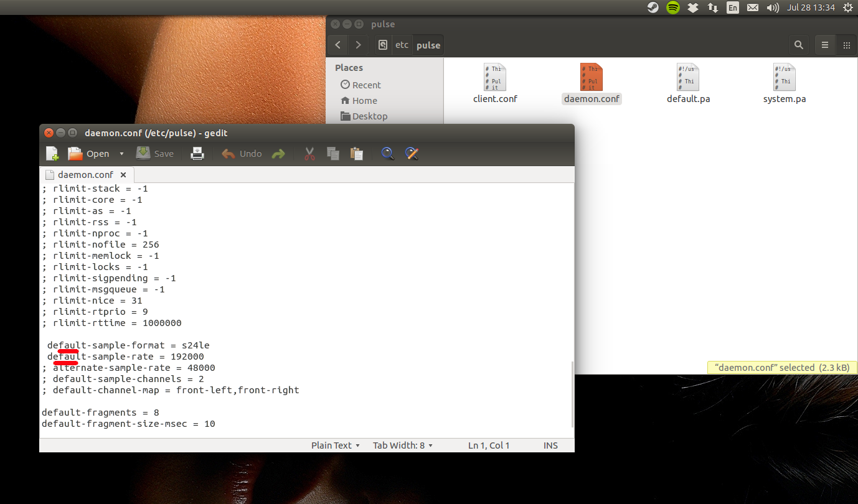Open the Tab Width dropdown
The width and height of the screenshot is (858, 504).
click(x=403, y=446)
